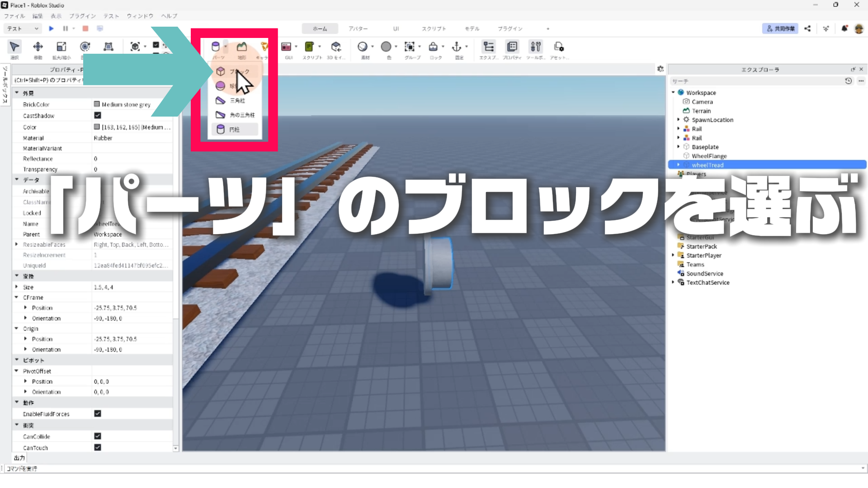The height and width of the screenshot is (488, 868).
Task: Select the Scale tool icon
Action: click(x=61, y=47)
